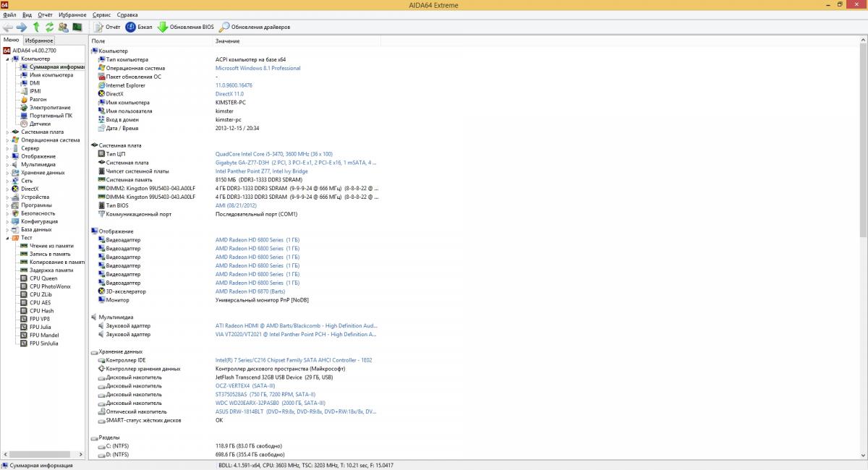
Task: Click the vertical scrollbar of the report
Action: 863,145
